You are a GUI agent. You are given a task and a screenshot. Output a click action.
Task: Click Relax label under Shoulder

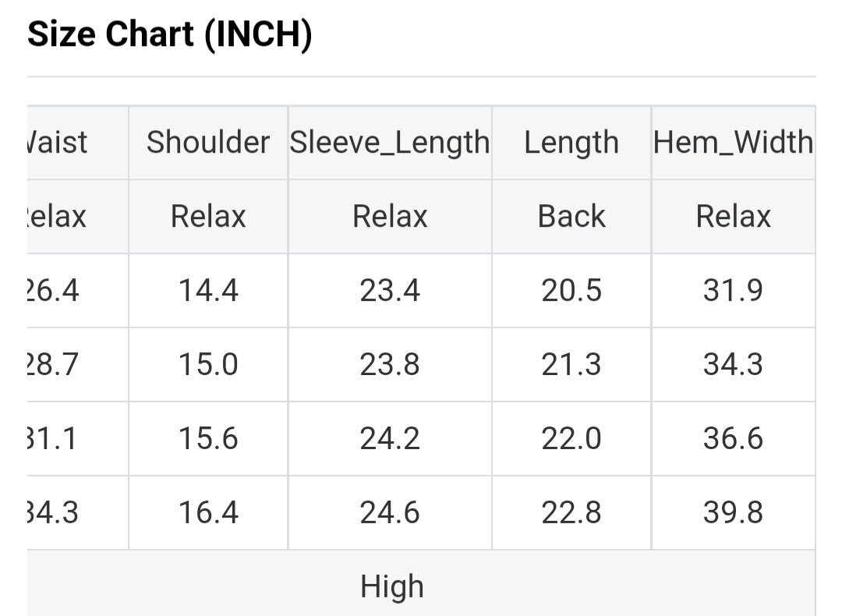pyautogui.click(x=208, y=216)
